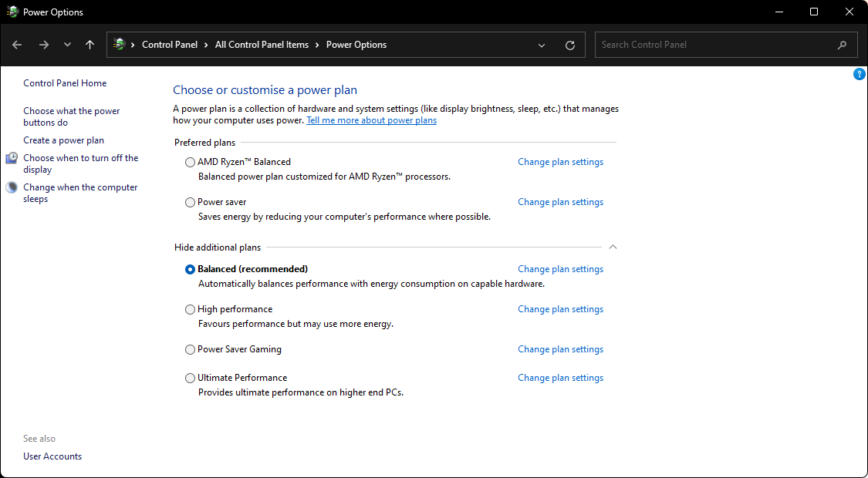This screenshot has width=868, height=478.
Task: Go to All Control Panel Items breadcrumb
Action: coord(262,45)
